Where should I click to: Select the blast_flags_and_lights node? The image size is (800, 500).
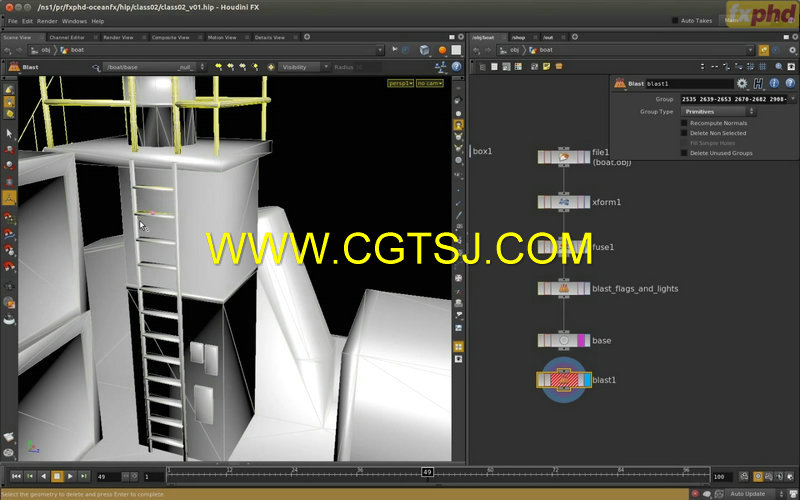click(x=564, y=289)
